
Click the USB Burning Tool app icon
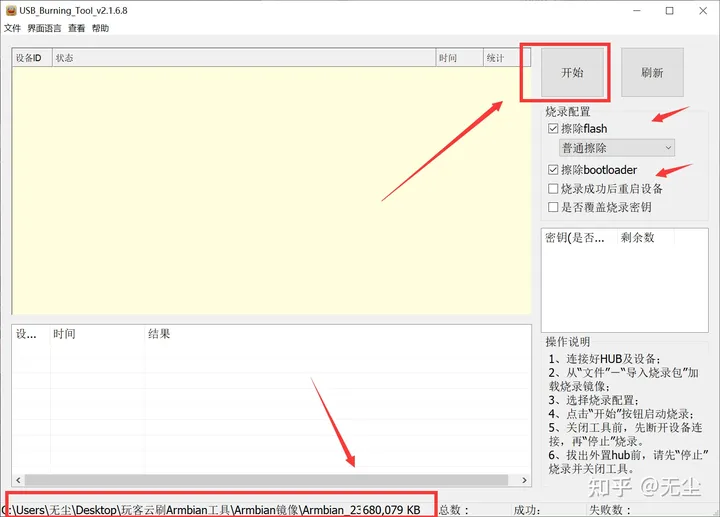pyautogui.click(x=10, y=10)
